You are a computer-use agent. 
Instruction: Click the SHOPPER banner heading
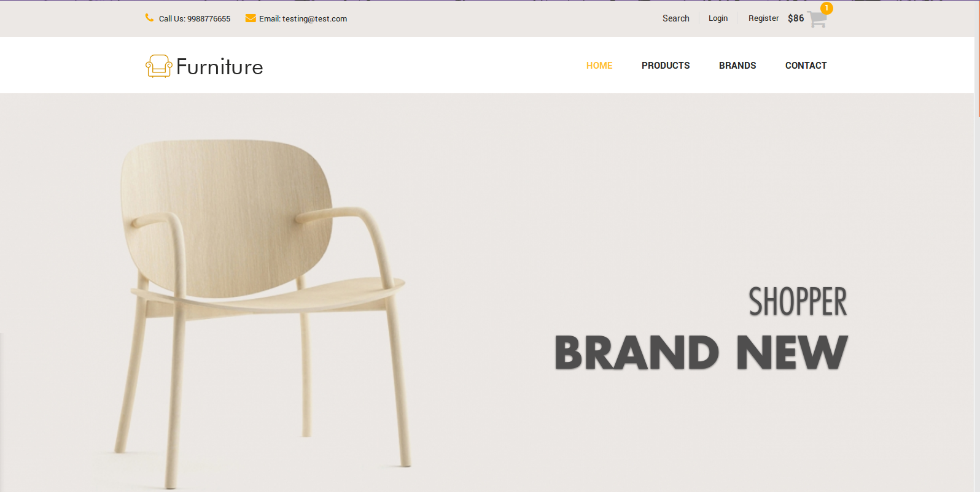click(798, 301)
